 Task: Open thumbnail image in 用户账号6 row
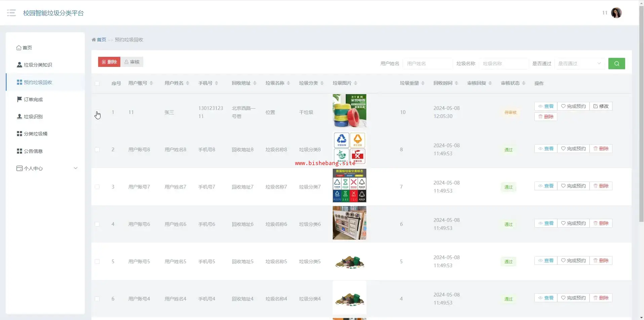(x=350, y=223)
